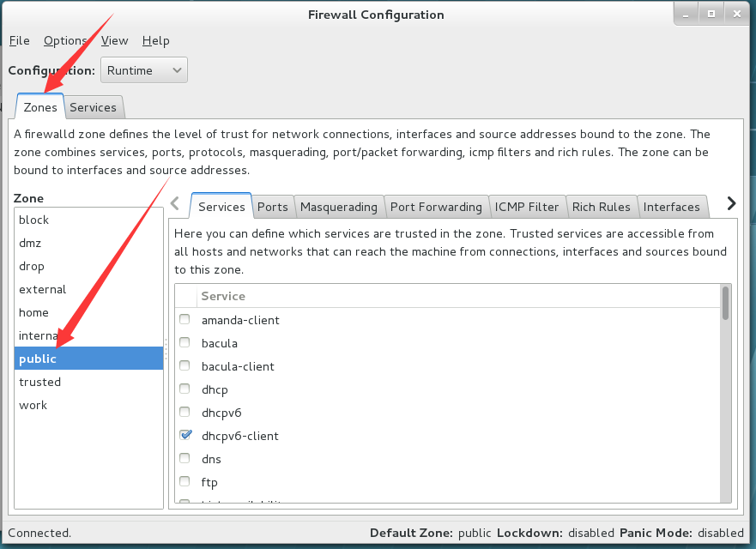Open the Configuration Runtime dropdown

click(x=143, y=70)
